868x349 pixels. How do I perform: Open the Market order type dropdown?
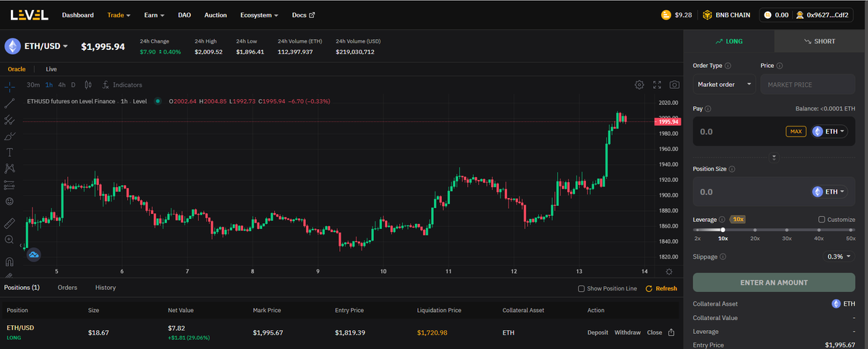point(724,85)
